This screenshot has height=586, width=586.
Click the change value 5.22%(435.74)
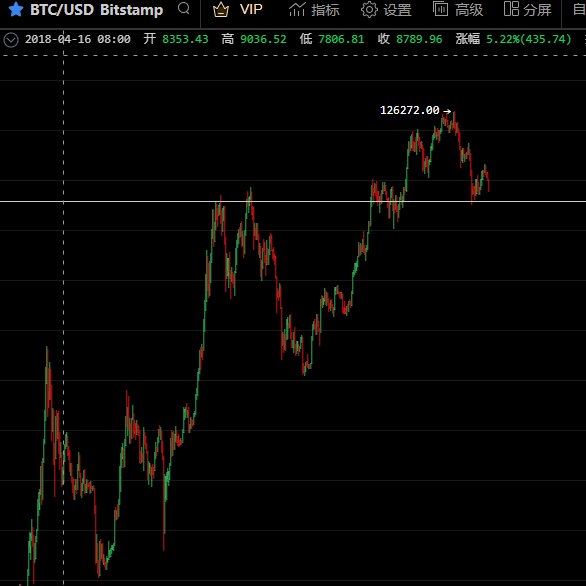[529, 39]
